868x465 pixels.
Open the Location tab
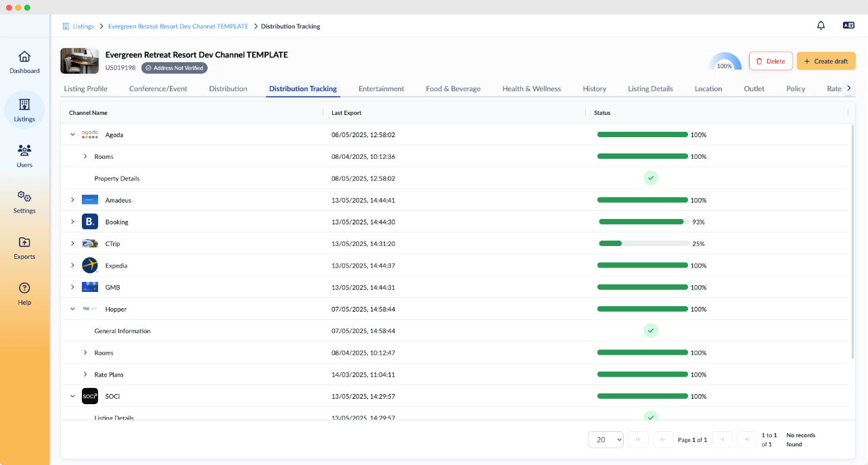(x=708, y=89)
